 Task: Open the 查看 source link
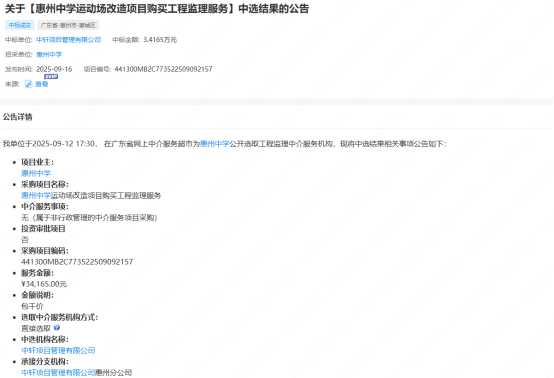(42, 84)
